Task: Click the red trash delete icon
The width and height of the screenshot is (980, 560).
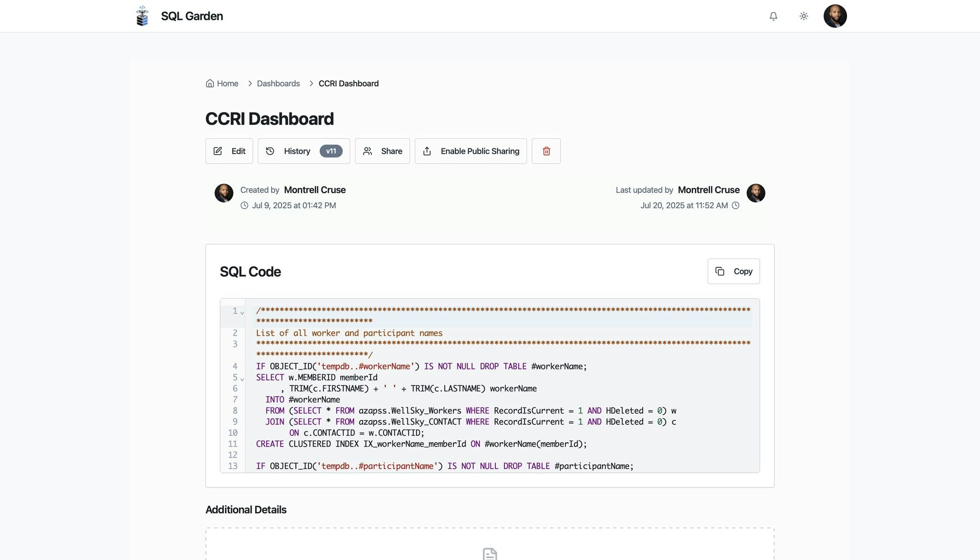Action: tap(546, 151)
